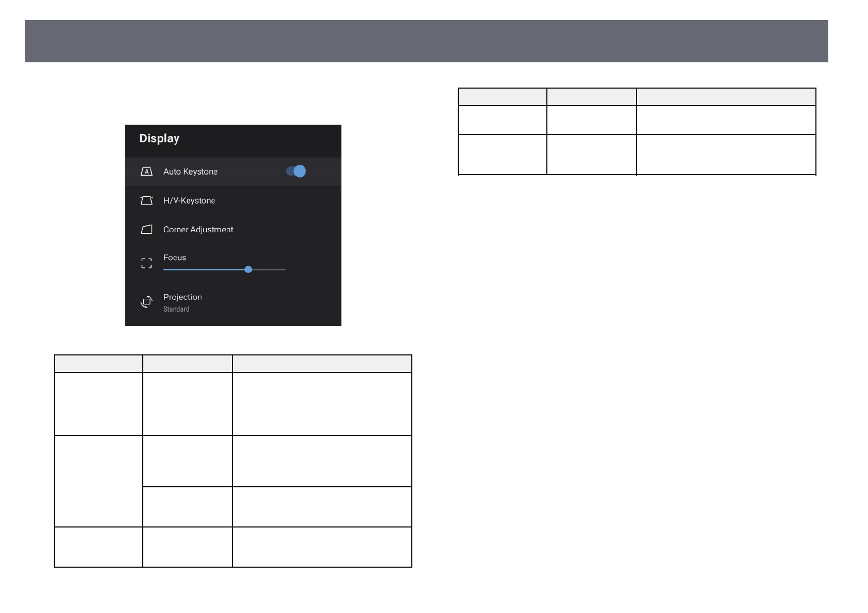Click the Projection rotation icon
Viewport: 868px width, 613px height.
pyautogui.click(x=146, y=302)
